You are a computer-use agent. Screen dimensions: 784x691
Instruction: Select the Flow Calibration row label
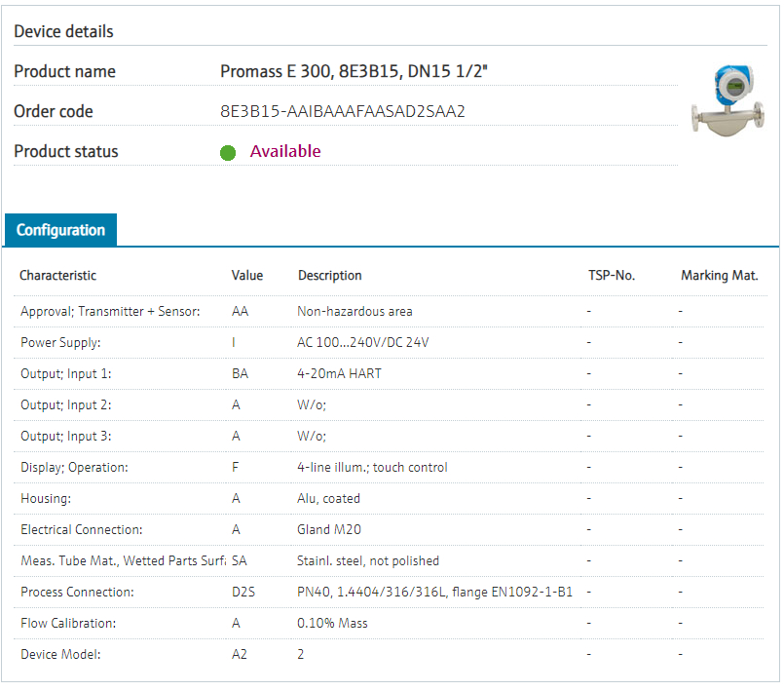pos(68,623)
